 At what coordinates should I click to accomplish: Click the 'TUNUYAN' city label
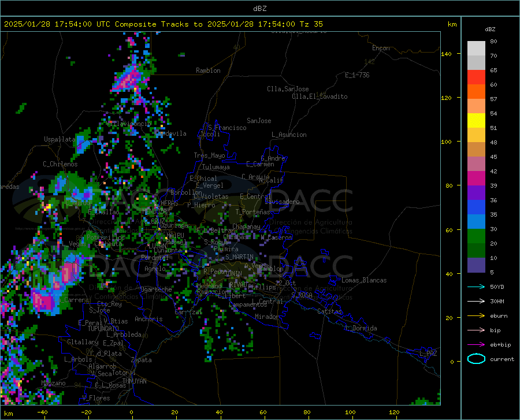click(134, 381)
